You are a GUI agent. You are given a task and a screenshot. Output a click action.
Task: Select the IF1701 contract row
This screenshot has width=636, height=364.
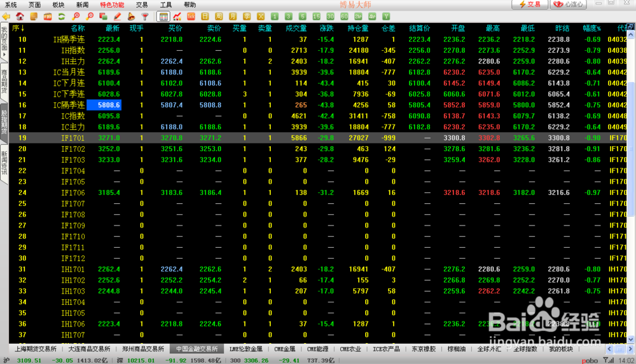click(318, 138)
